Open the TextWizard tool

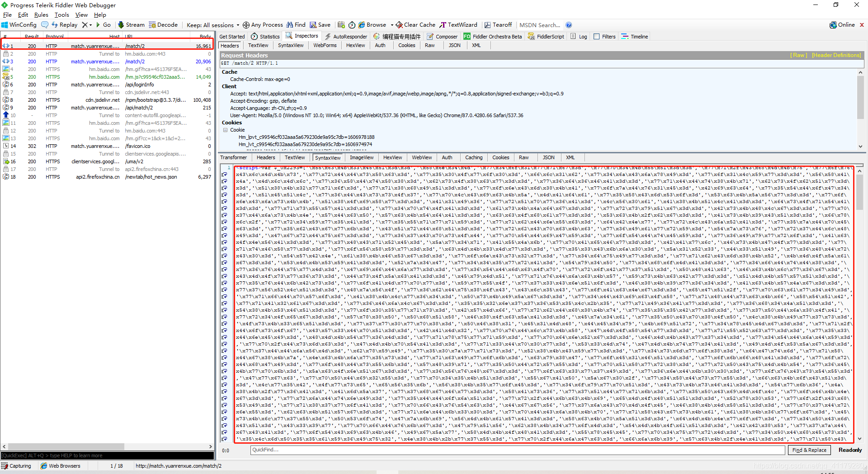(x=458, y=25)
